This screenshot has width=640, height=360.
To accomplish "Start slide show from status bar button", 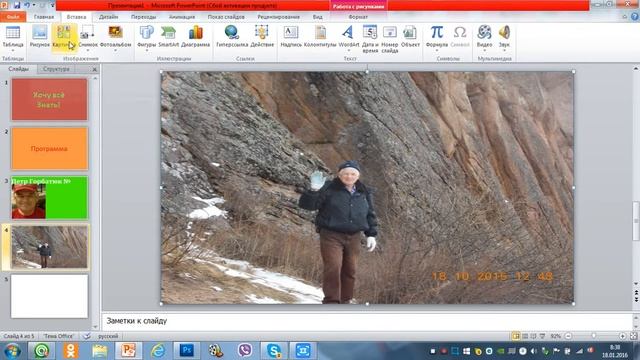I will click(x=542, y=336).
